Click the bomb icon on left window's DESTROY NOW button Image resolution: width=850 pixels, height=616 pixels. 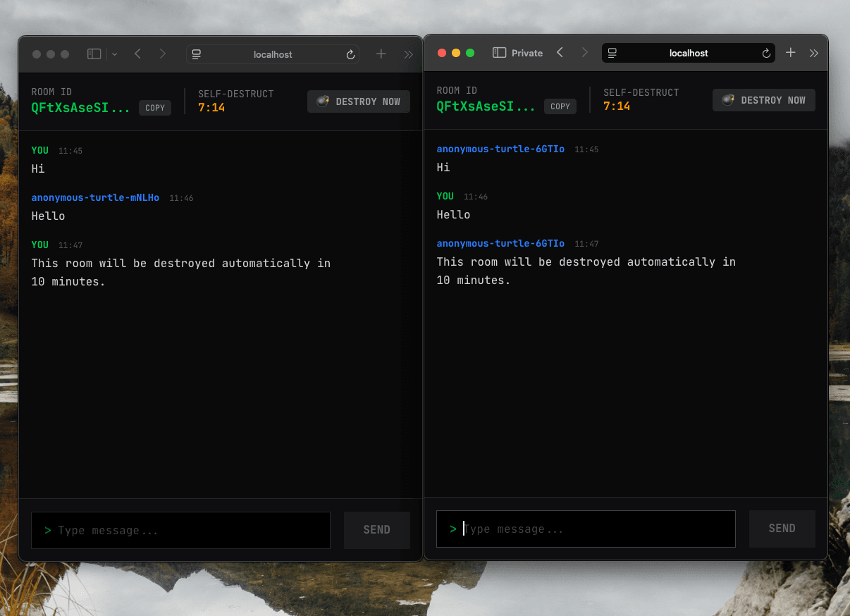point(323,101)
